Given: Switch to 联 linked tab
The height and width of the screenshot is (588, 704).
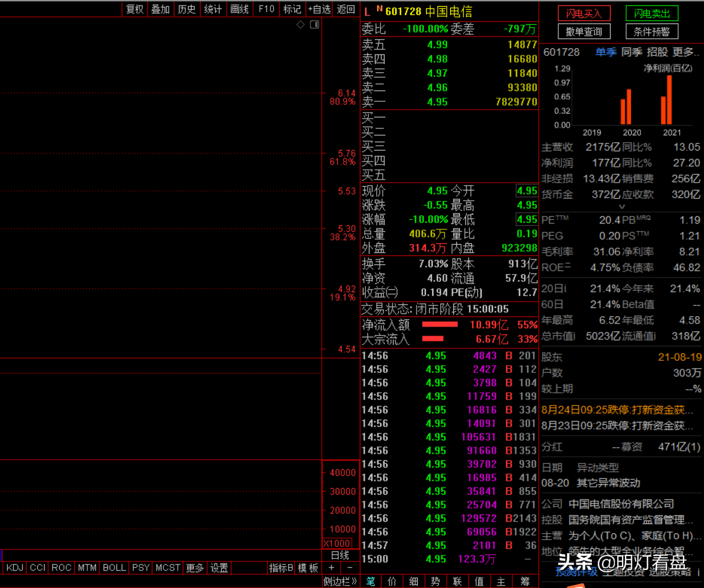Looking at the screenshot, I should pos(457,581).
